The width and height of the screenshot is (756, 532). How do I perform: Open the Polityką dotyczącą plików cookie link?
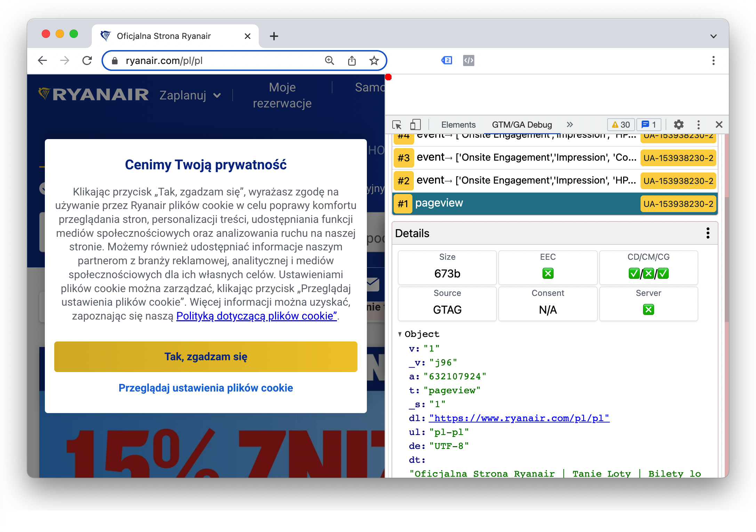tap(257, 316)
